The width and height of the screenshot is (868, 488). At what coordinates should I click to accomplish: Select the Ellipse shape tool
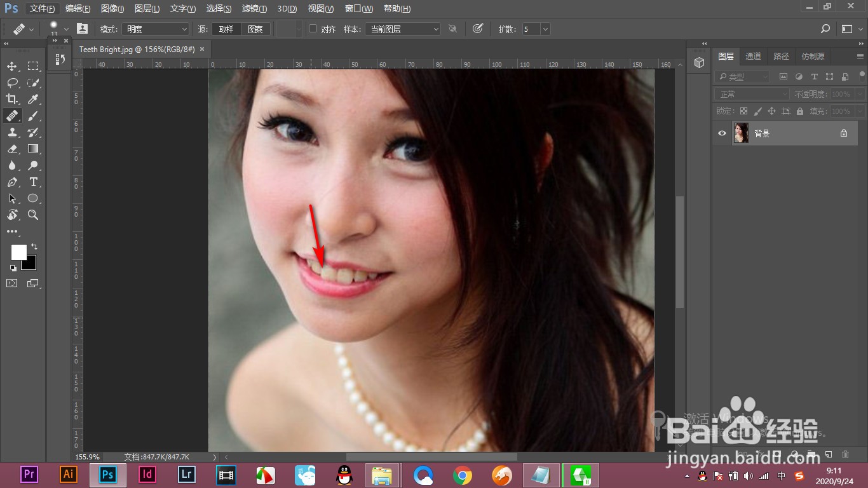coord(33,198)
